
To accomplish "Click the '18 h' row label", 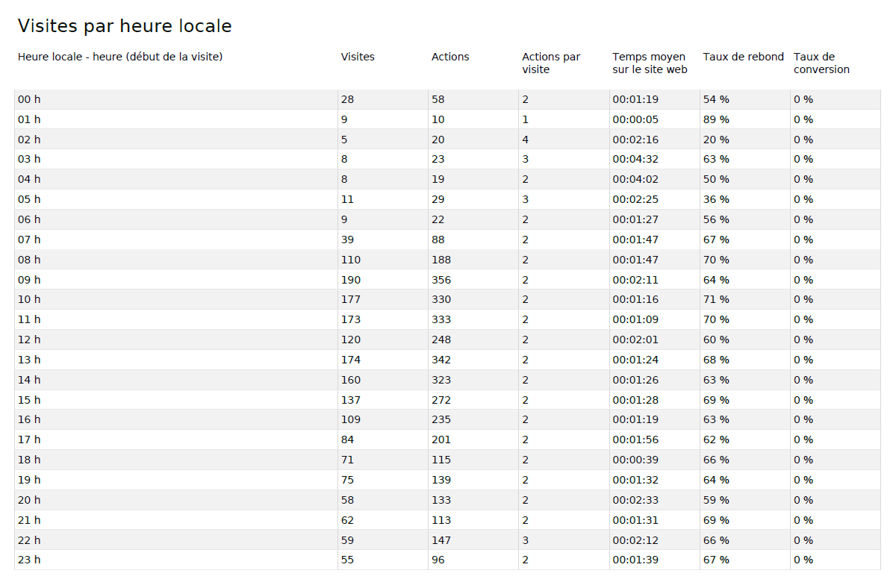I will [29, 460].
